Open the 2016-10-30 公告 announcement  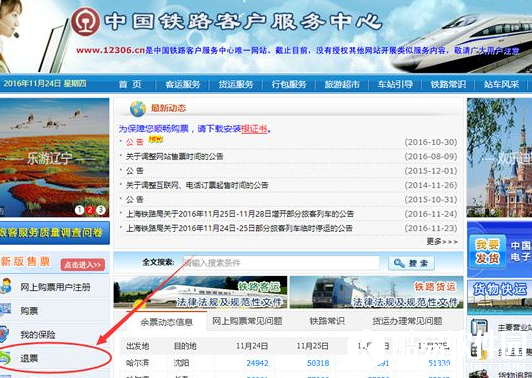point(135,142)
